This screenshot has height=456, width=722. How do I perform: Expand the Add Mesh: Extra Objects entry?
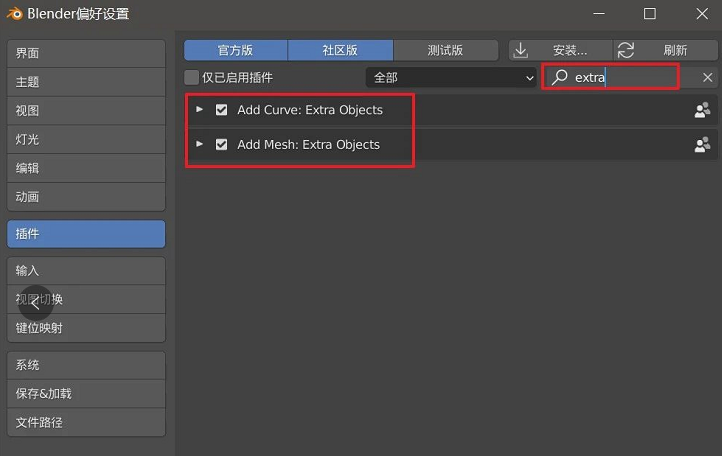click(199, 144)
